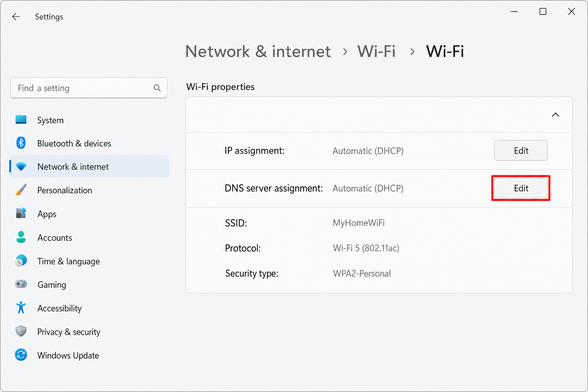
Task: Click the WPA2-Personal security value
Action: (x=362, y=273)
